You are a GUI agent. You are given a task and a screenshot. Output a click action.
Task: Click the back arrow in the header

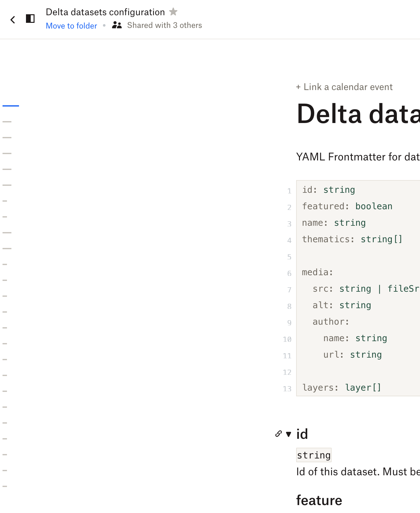[13, 19]
